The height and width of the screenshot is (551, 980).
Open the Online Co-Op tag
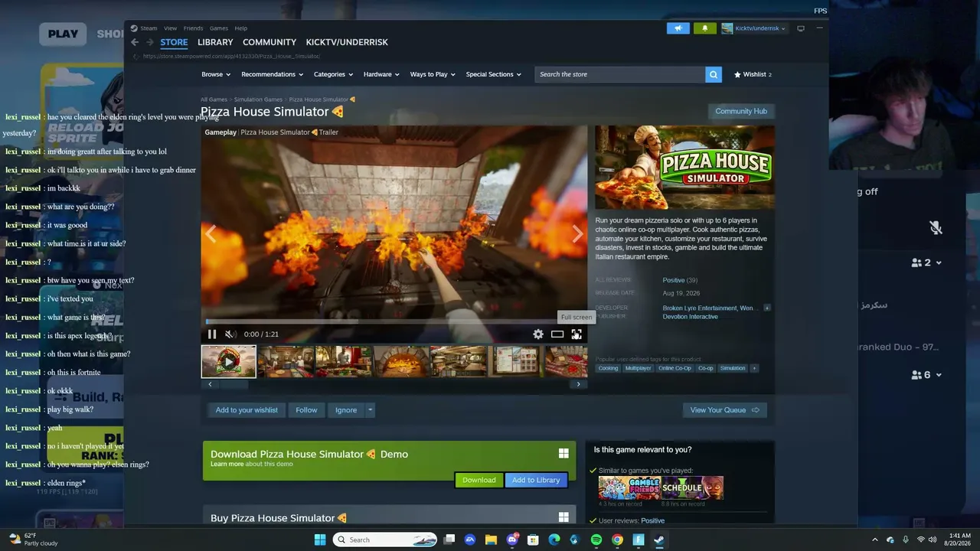[675, 368]
